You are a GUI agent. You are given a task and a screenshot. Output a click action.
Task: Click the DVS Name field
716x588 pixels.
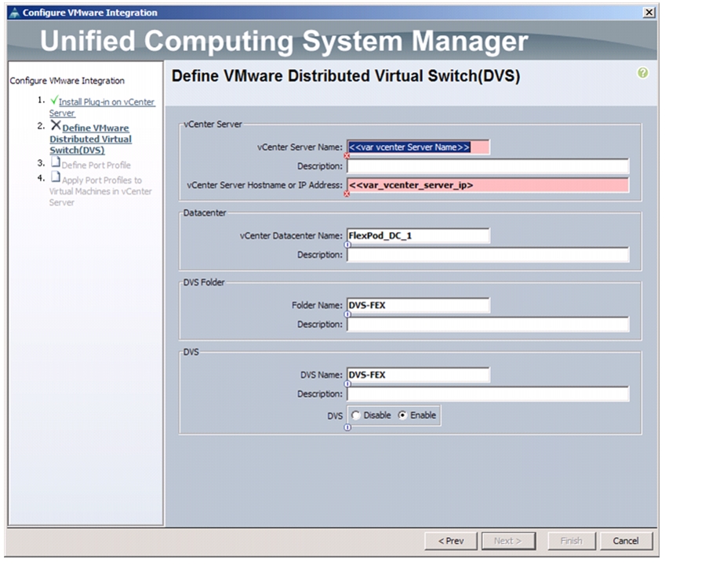pos(418,375)
